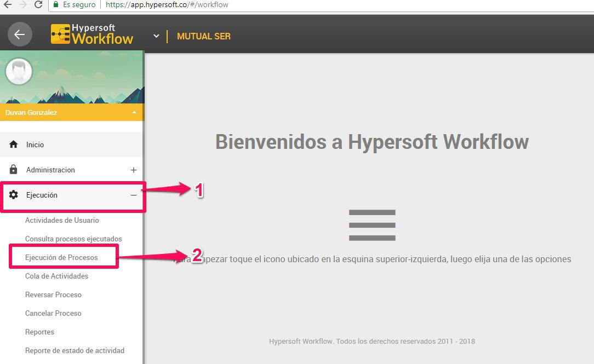Expand Administracion with the plus sign
This screenshot has height=364, width=594.
pyautogui.click(x=133, y=170)
